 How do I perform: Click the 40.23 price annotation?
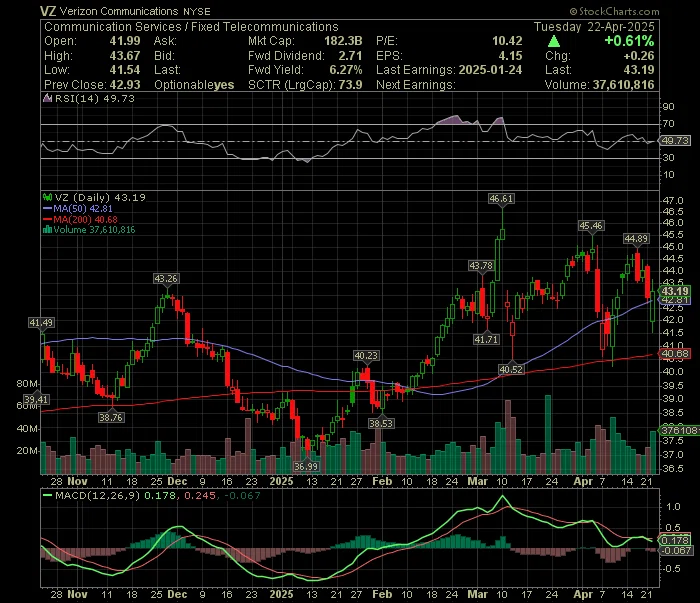click(366, 356)
